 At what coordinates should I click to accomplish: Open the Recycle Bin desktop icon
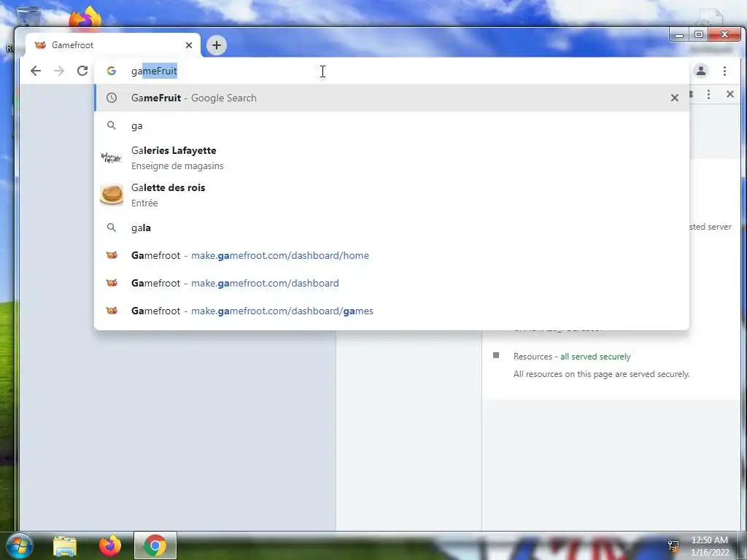pos(28,18)
